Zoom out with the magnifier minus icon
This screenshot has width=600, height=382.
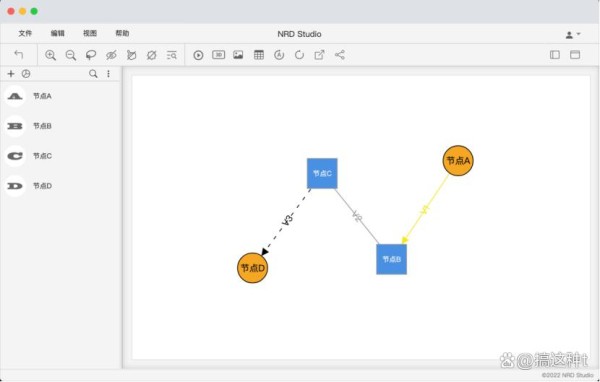[x=71, y=55]
